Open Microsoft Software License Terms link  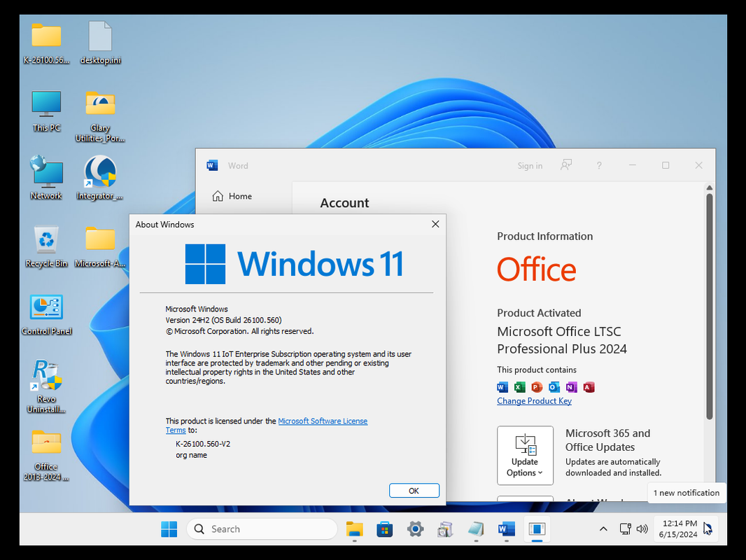pos(323,421)
